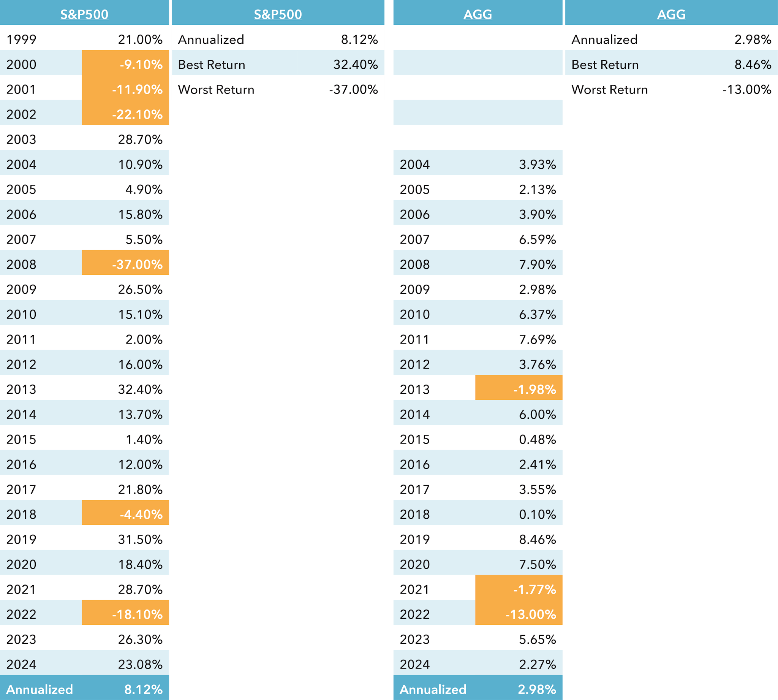The image size is (778, 700).
Task: Select S&P500 2020 return 18.40%
Action: point(140,565)
